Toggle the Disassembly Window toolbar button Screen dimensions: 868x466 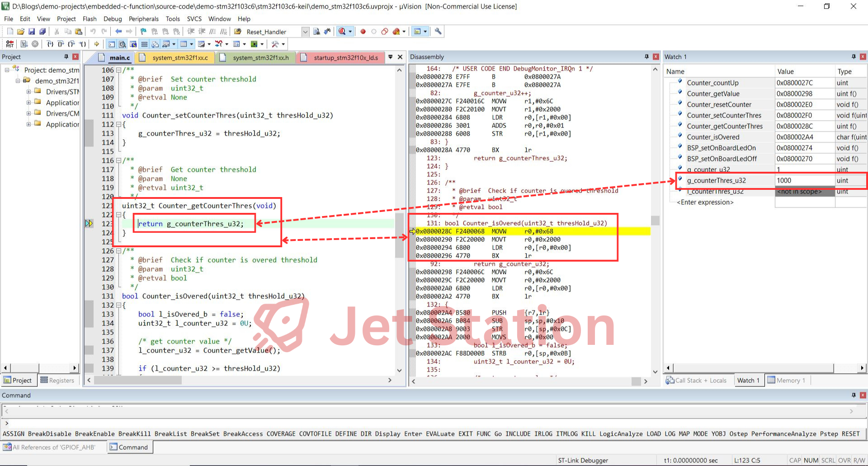click(123, 44)
